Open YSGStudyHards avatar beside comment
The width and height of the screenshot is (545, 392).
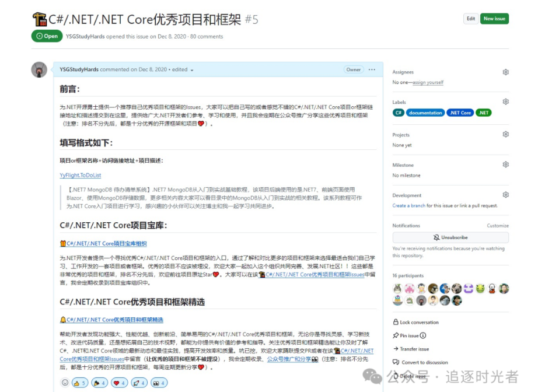[x=39, y=70]
